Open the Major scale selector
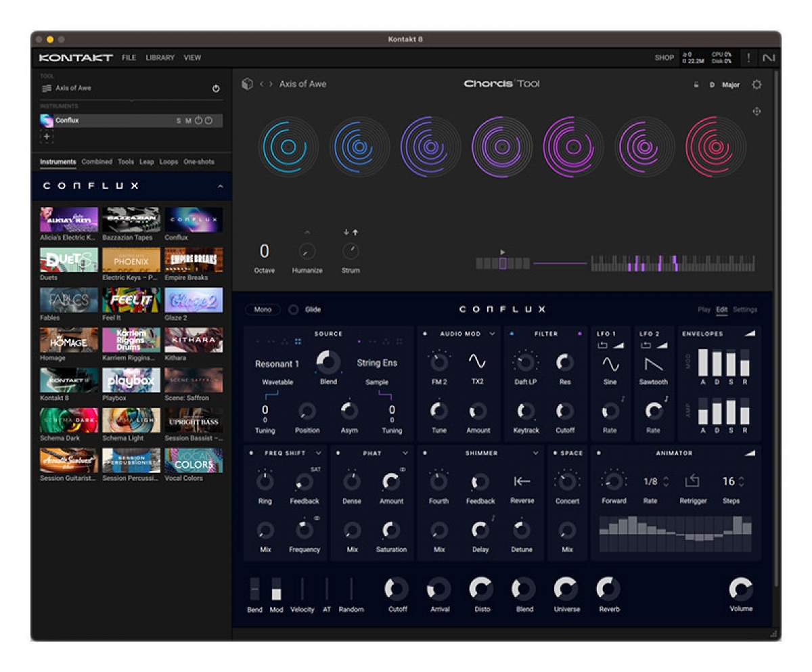This screenshot has height=672, width=812. coord(731,85)
